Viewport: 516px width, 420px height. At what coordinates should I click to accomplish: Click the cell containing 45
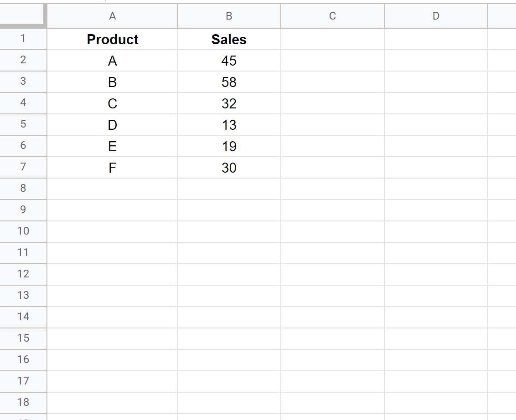pyautogui.click(x=229, y=61)
